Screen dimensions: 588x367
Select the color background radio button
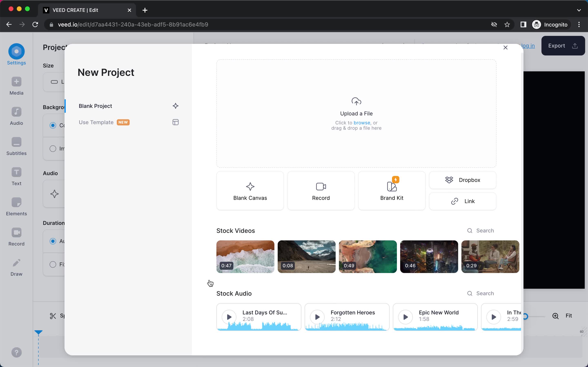point(53,125)
